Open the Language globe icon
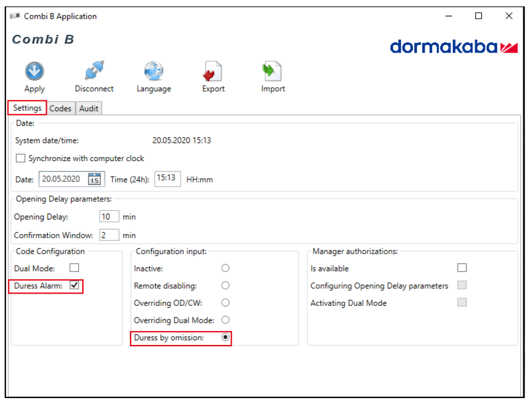 (x=153, y=71)
